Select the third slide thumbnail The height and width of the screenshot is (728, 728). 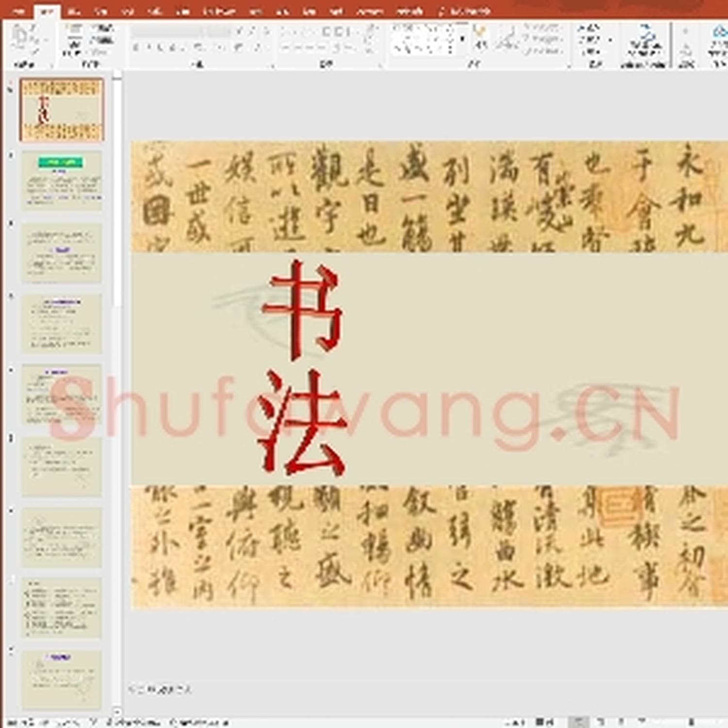pyautogui.click(x=62, y=252)
